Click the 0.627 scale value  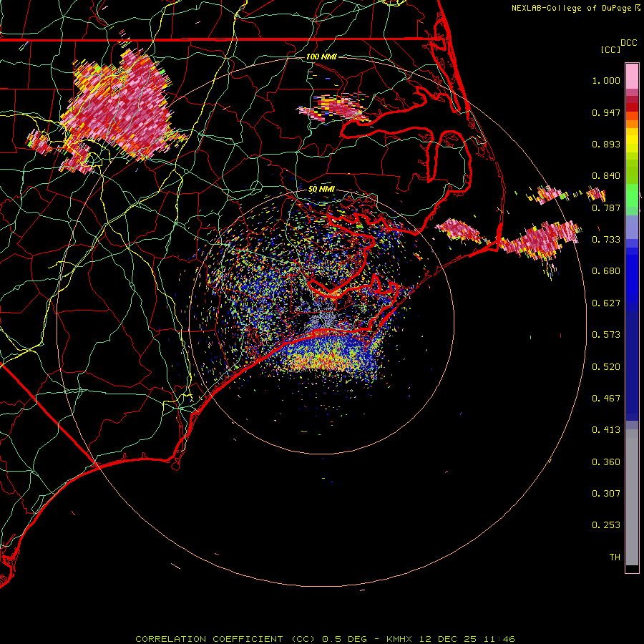click(606, 303)
